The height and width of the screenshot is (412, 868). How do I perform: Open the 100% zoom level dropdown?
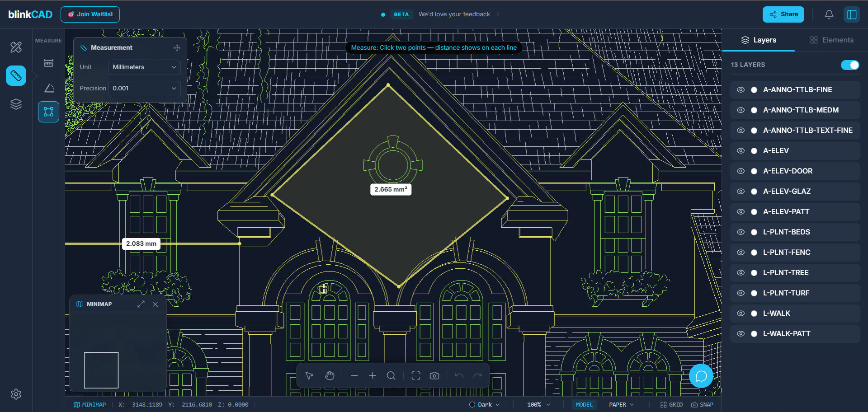click(x=538, y=405)
